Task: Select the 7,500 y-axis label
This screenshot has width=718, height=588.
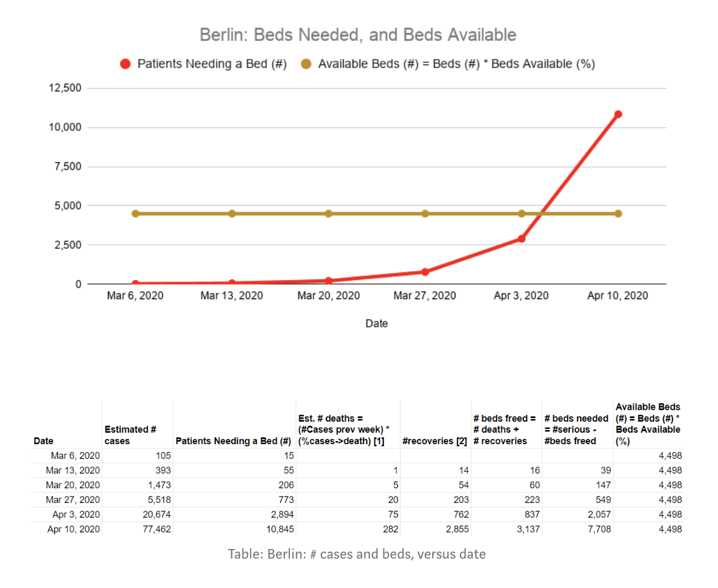Action: pyautogui.click(x=68, y=166)
